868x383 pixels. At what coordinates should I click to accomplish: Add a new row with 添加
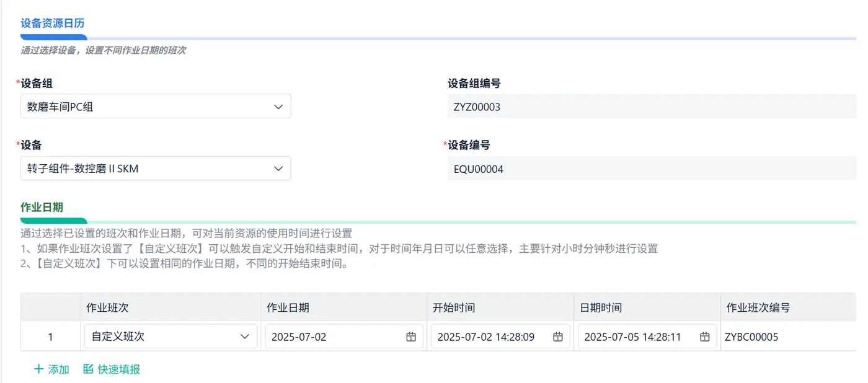(51, 369)
